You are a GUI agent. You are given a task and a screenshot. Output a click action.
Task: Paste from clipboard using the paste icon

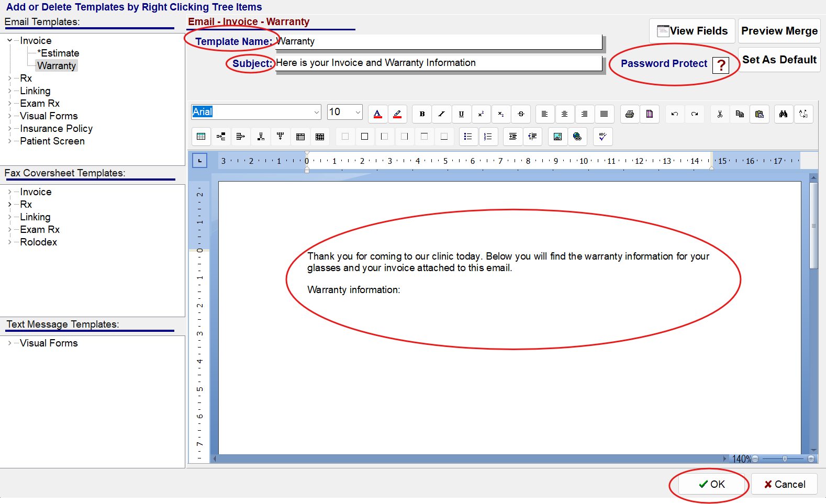[759, 114]
